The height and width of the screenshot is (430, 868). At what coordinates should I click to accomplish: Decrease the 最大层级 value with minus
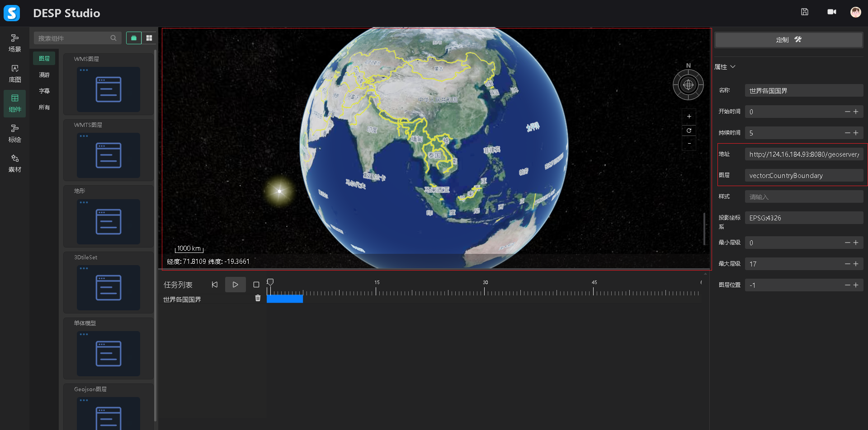coord(848,264)
